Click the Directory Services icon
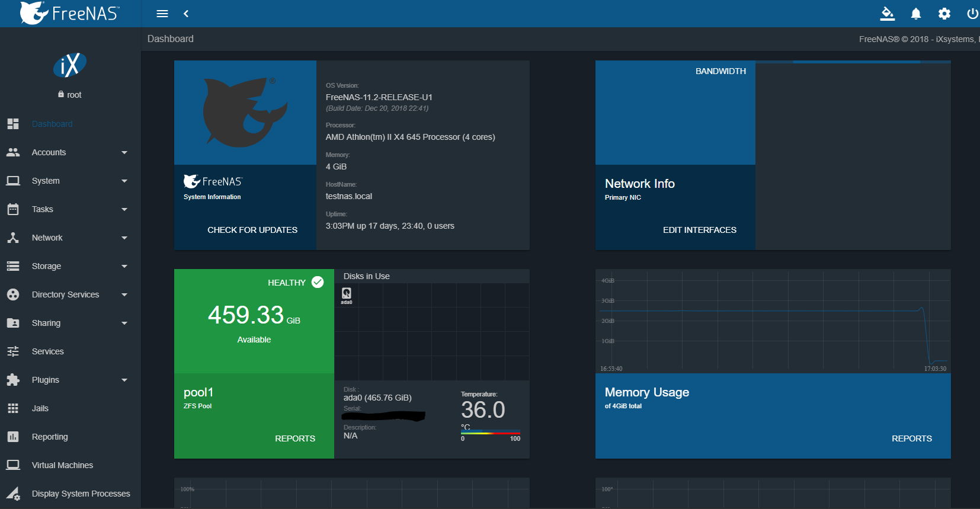Viewport: 980px width, 509px height. (x=13, y=294)
